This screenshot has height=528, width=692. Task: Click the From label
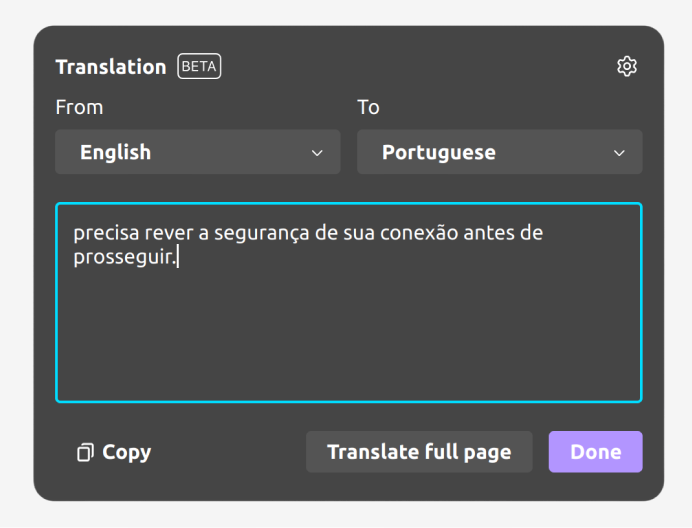click(79, 107)
